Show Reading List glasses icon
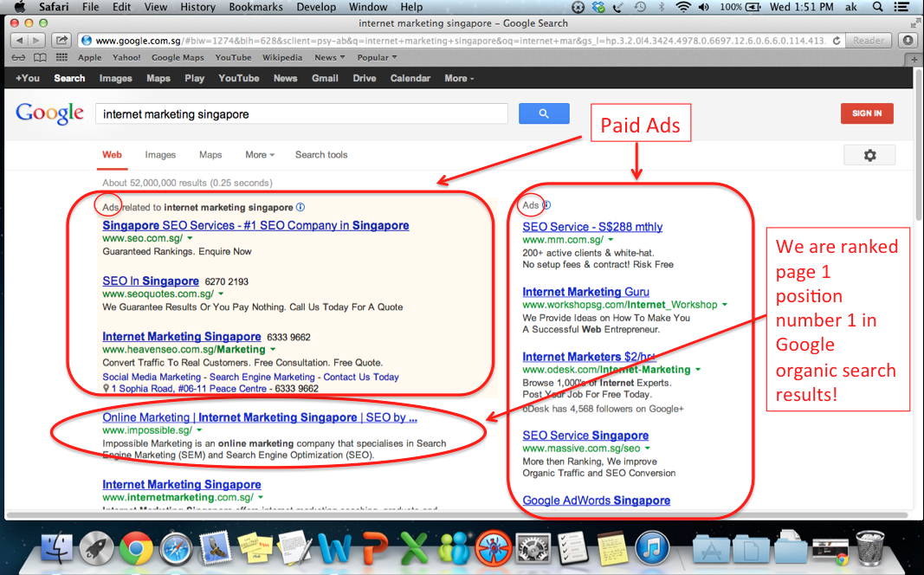 click(19, 58)
